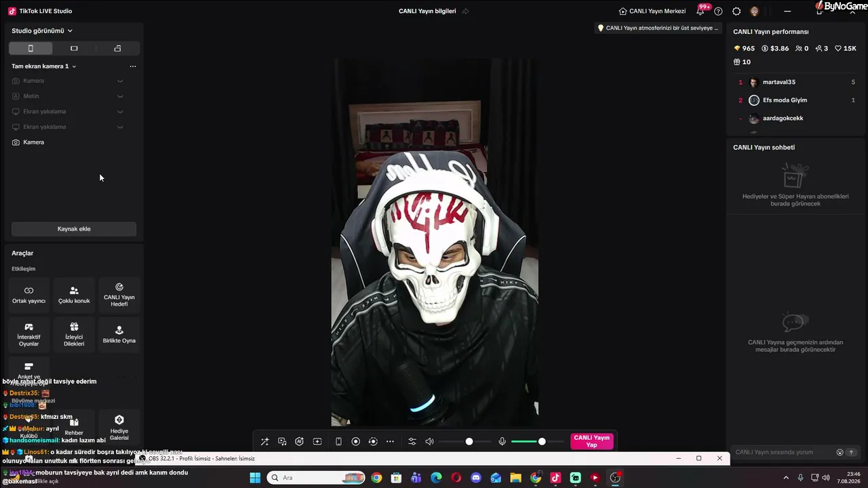The image size is (868, 488).
Task: Open the magic wand effects tool
Action: 264,442
